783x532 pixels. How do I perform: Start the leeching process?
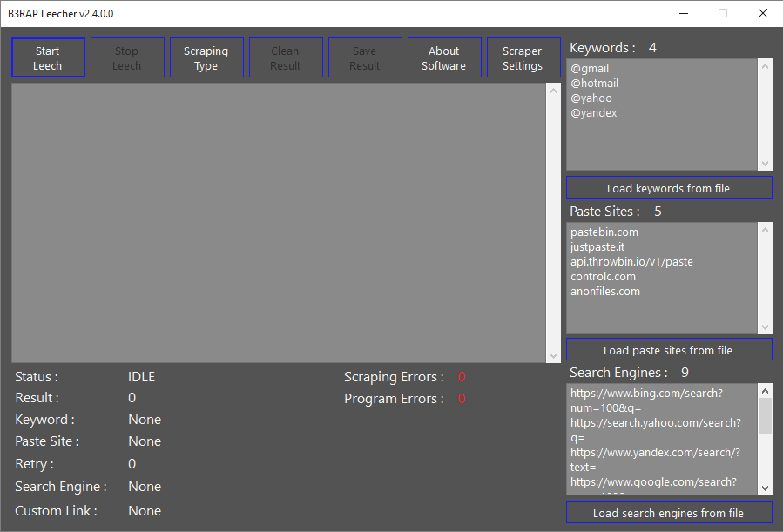pos(48,57)
